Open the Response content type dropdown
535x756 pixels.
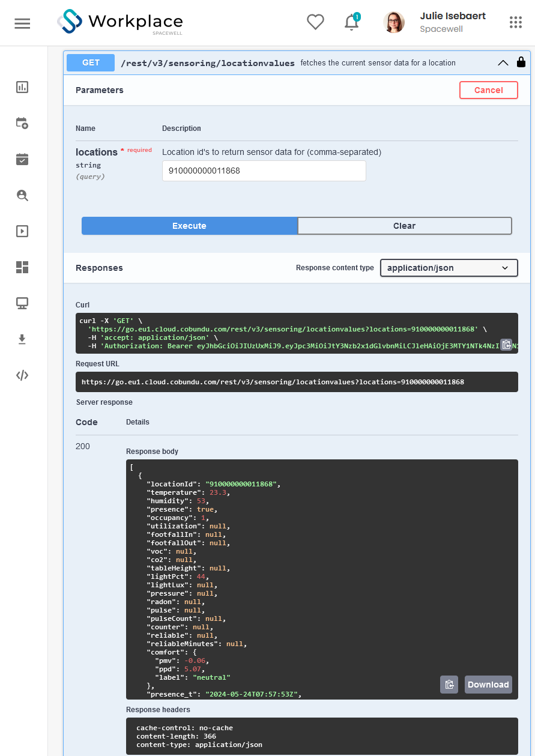449,268
